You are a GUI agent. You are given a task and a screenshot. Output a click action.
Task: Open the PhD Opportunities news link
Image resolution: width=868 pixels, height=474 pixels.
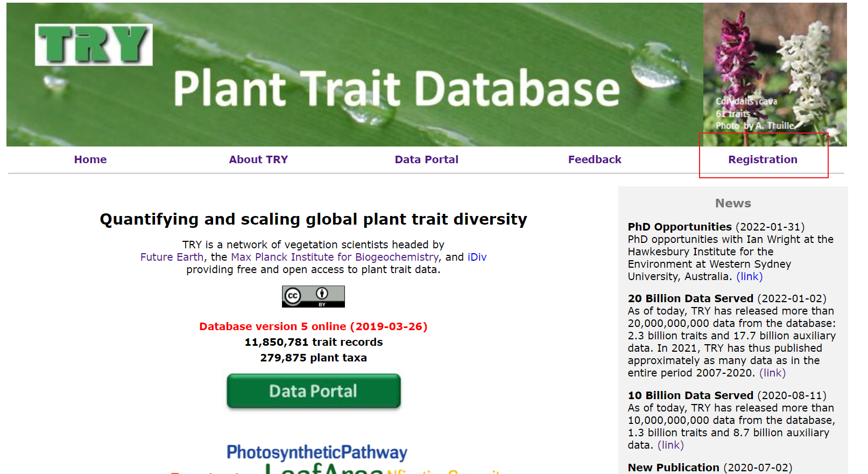750,276
